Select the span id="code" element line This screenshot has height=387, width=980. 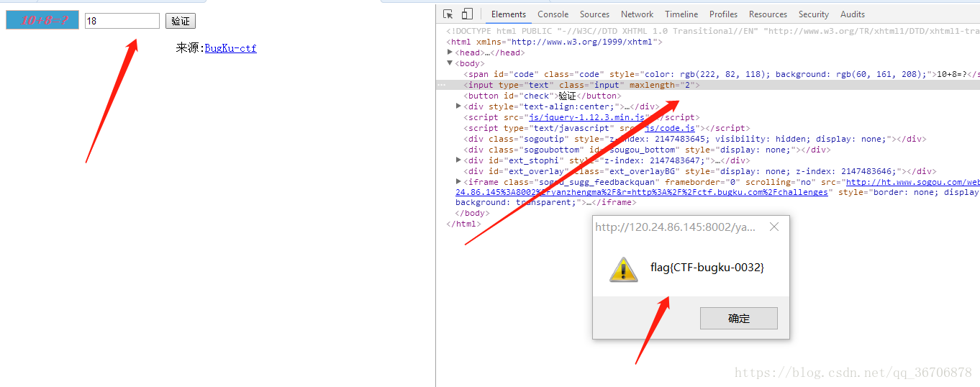(722, 74)
